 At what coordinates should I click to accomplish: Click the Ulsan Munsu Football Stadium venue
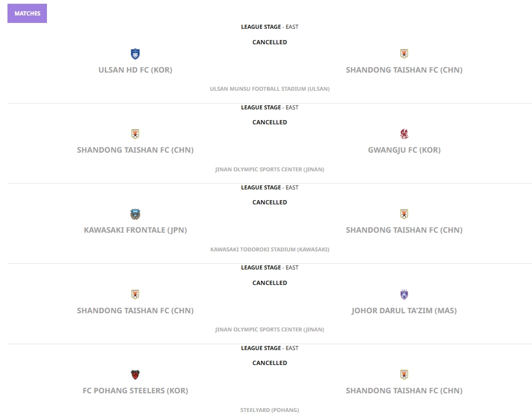pyautogui.click(x=269, y=89)
